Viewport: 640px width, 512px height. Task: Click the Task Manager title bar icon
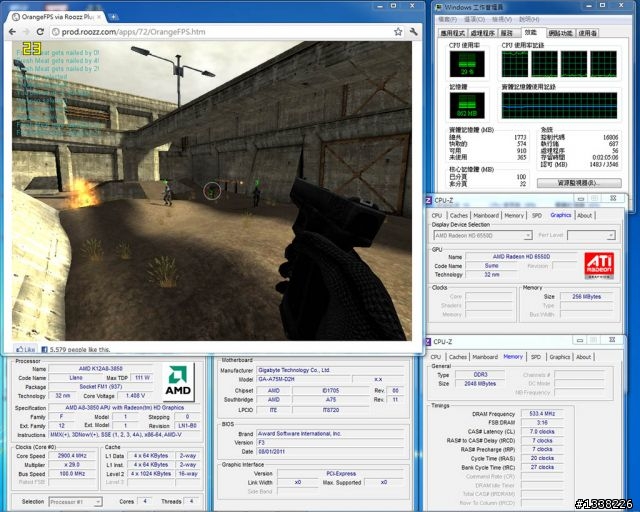tap(438, 7)
